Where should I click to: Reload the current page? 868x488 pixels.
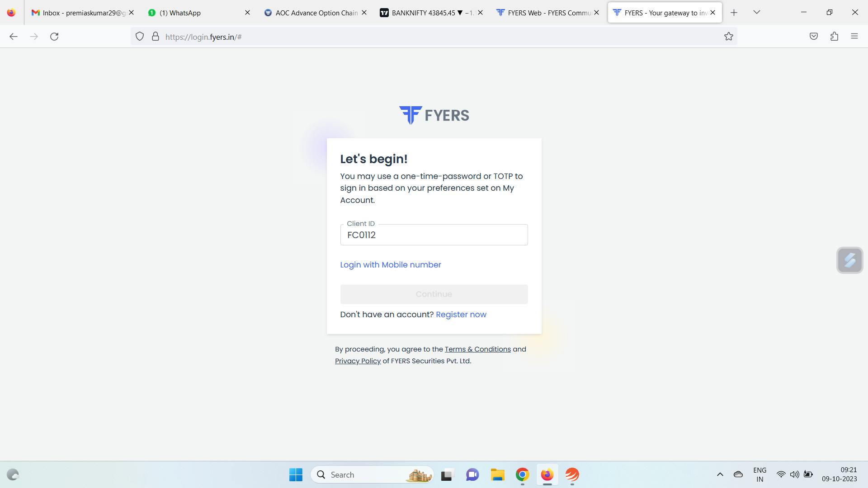(x=54, y=37)
